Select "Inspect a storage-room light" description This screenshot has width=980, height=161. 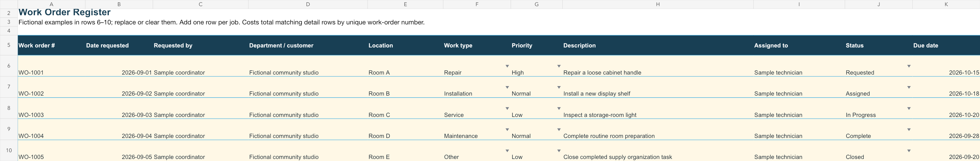click(658, 108)
